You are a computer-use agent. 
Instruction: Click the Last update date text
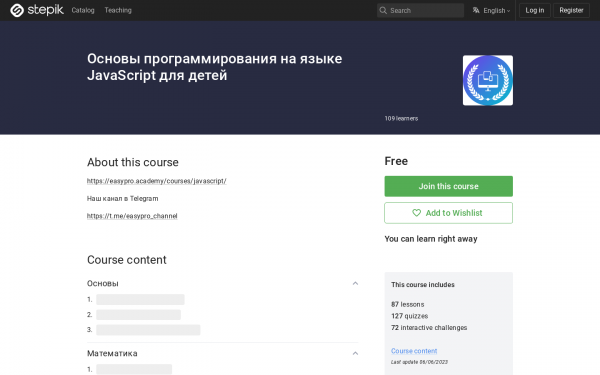(419, 362)
